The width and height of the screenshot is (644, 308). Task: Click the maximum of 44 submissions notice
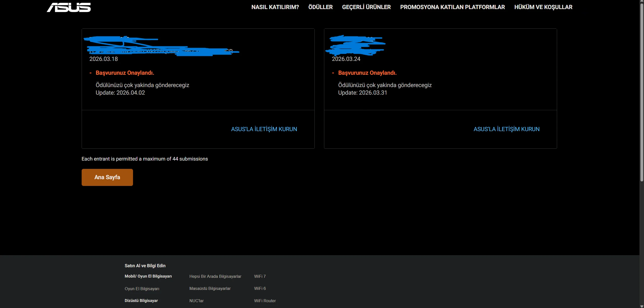click(145, 159)
